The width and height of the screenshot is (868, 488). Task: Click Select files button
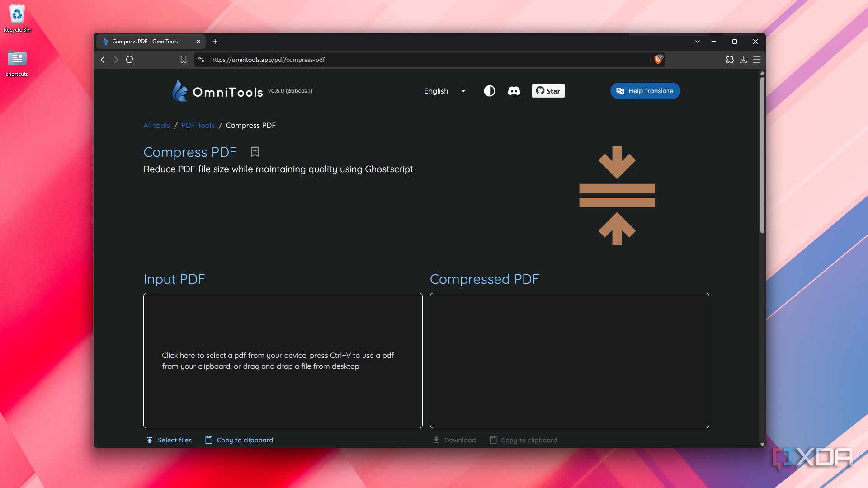click(x=169, y=440)
